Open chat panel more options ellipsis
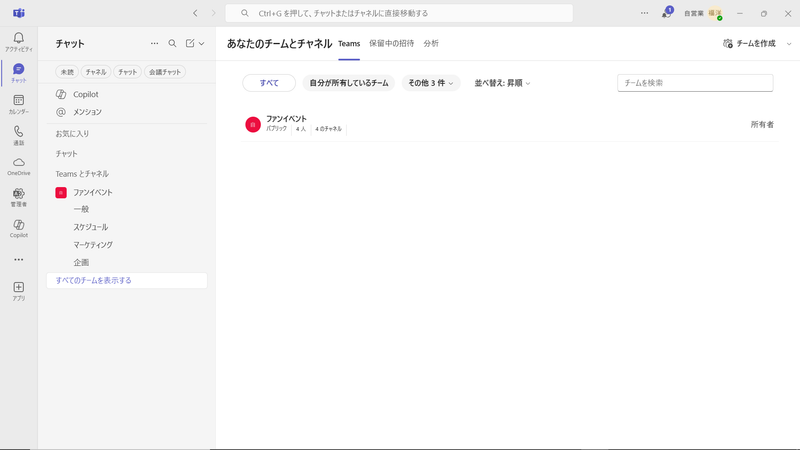Screen dimensions: 800x450 [154, 43]
